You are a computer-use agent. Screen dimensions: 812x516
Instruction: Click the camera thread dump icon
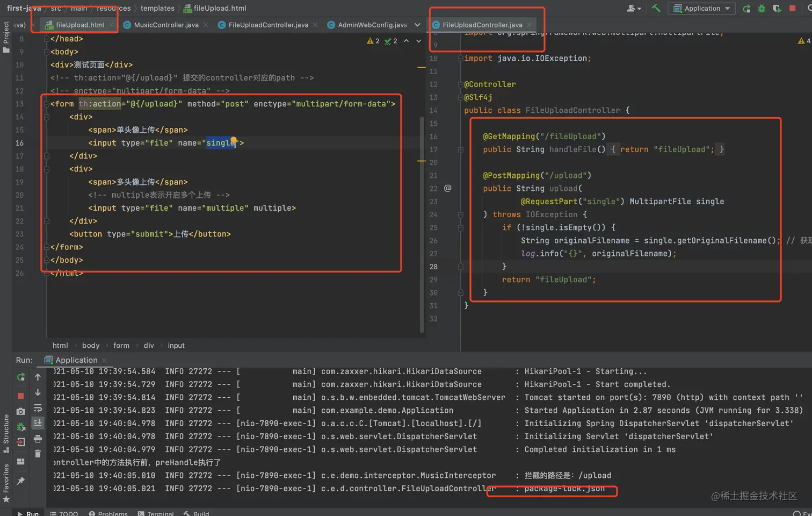(21, 411)
